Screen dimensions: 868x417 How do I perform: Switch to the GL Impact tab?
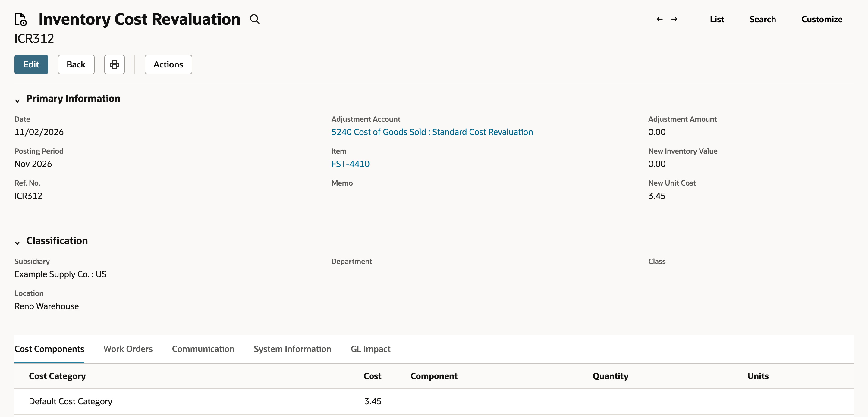(371, 349)
